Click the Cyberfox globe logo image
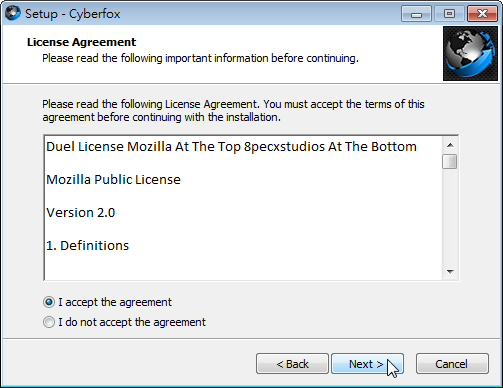This screenshot has height=388, width=503. [470, 54]
